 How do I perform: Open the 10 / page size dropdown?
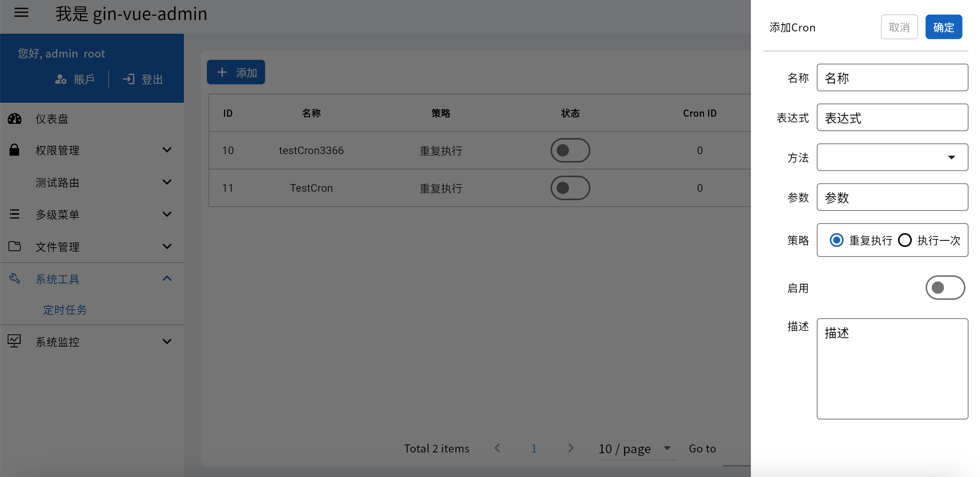[x=636, y=449]
